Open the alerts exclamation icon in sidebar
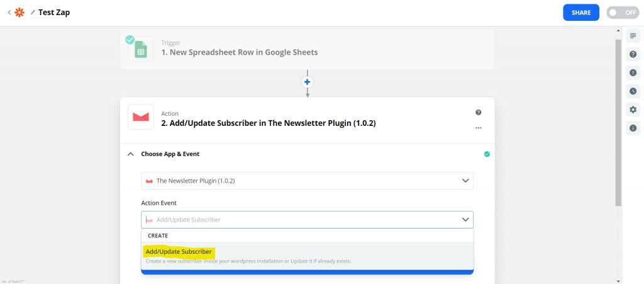This screenshot has height=284, width=644. 633,73
